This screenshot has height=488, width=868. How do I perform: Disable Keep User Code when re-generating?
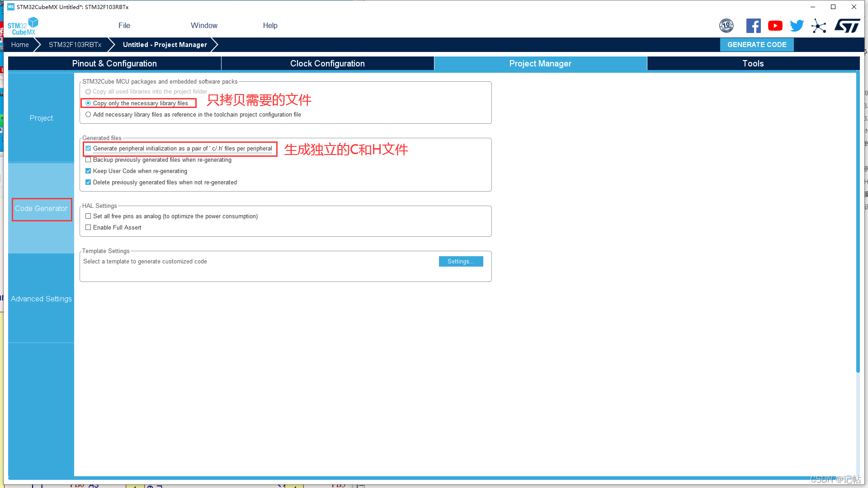tap(88, 171)
